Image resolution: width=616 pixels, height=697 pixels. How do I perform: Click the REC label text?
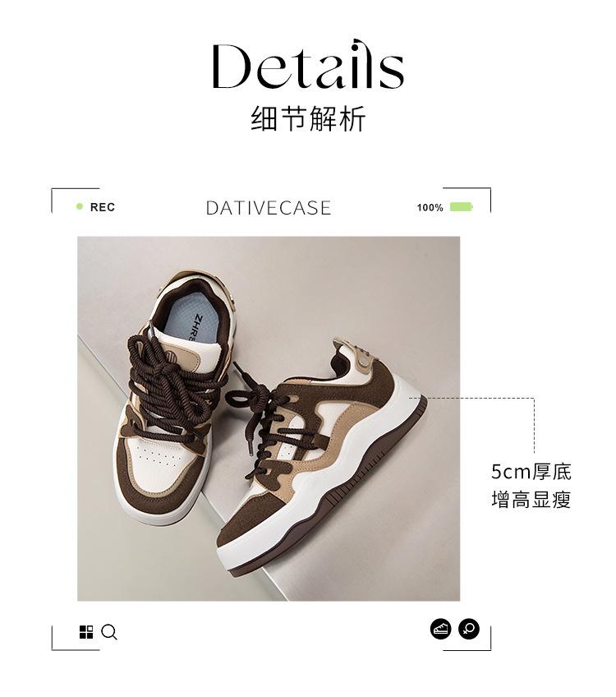tap(103, 207)
